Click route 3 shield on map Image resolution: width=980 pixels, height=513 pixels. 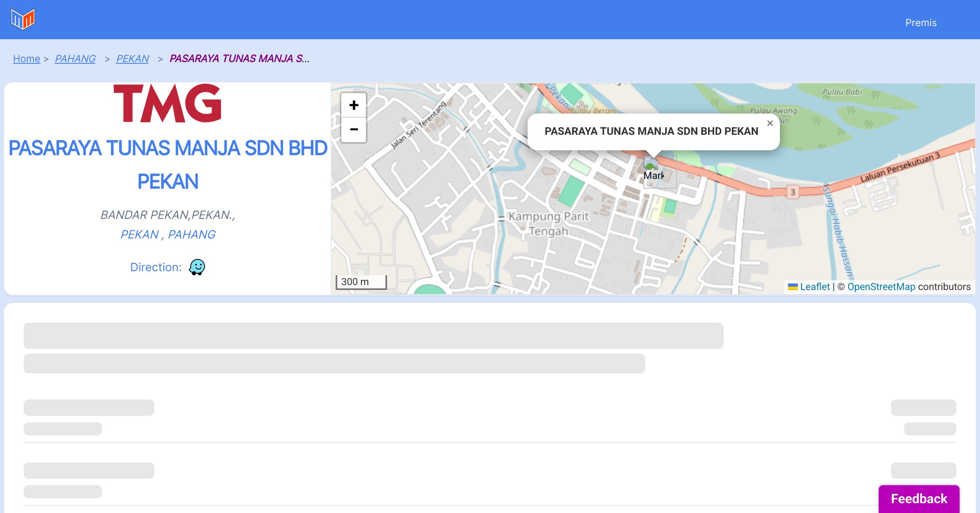coord(793,192)
